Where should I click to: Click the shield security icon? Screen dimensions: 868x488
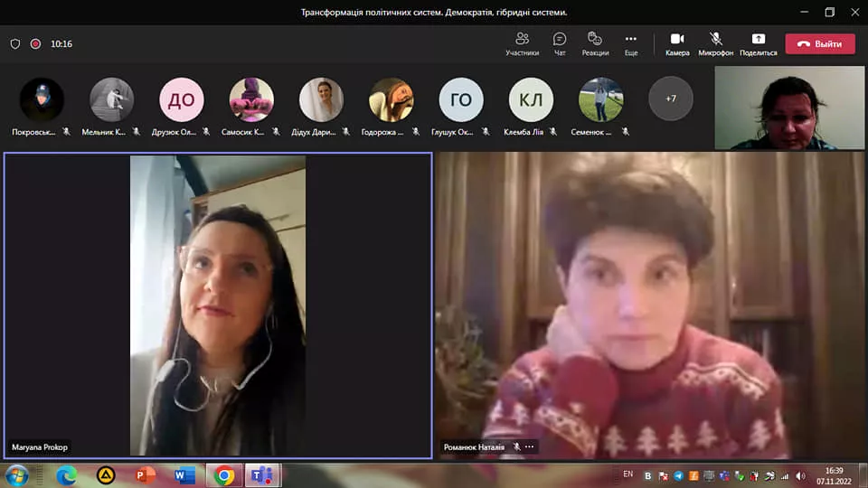pyautogui.click(x=15, y=43)
